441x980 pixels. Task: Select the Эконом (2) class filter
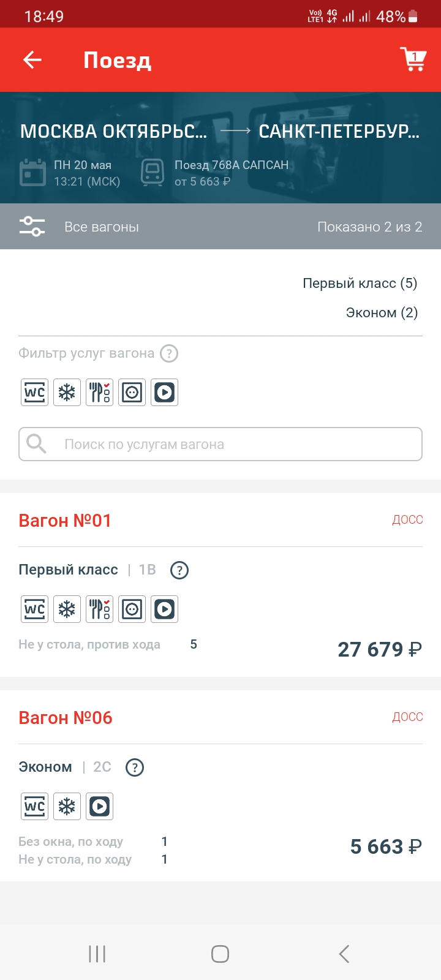[x=382, y=312]
